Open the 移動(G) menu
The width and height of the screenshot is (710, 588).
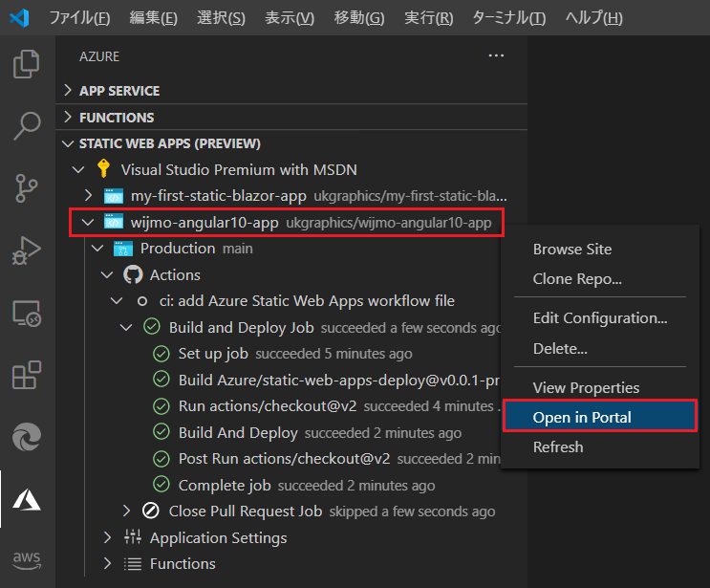coord(359,17)
